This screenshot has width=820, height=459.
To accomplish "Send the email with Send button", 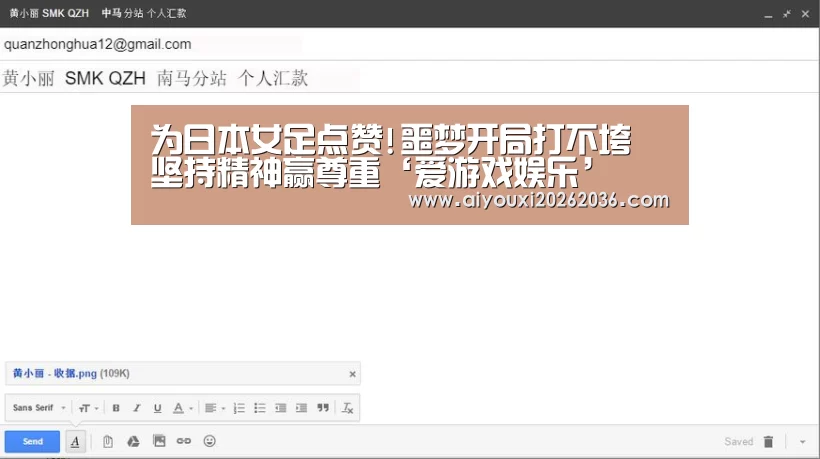I will tap(32, 441).
